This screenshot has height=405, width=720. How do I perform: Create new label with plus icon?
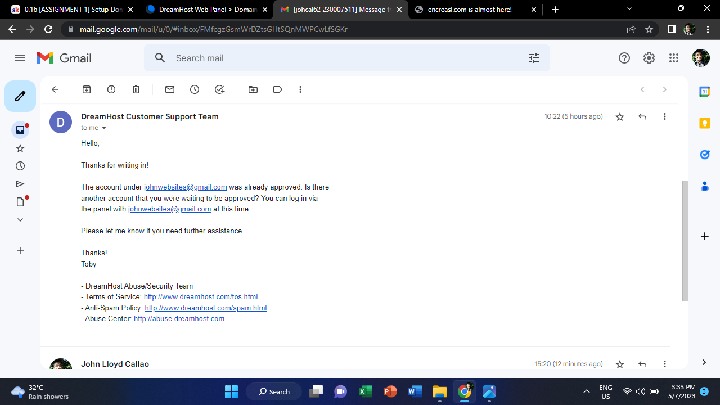click(20, 251)
